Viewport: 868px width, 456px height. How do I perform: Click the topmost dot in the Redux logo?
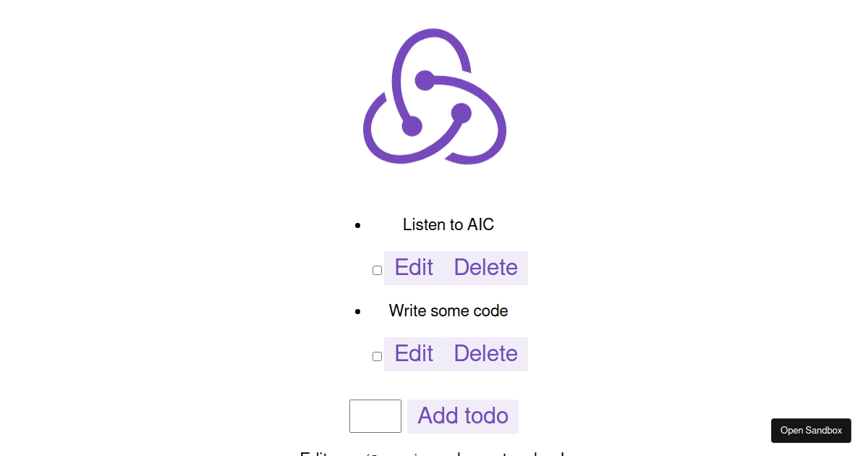425,80
